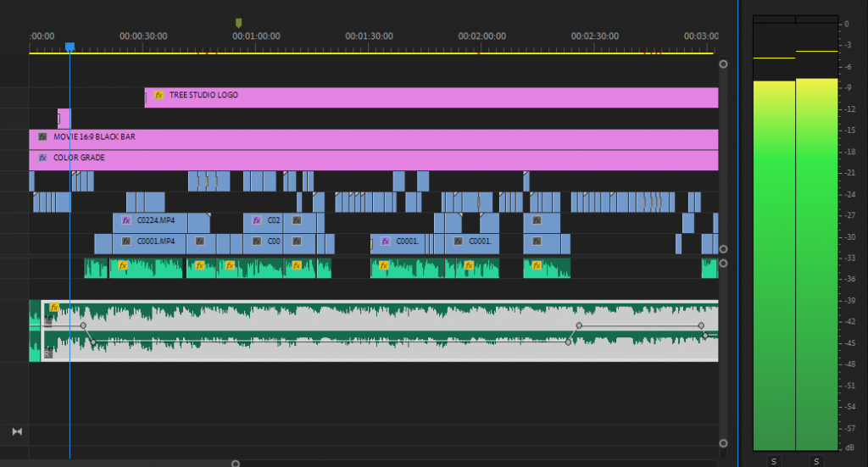
Task: Click the gray fx badge on C0001.MP4 clip
Action: click(x=126, y=242)
